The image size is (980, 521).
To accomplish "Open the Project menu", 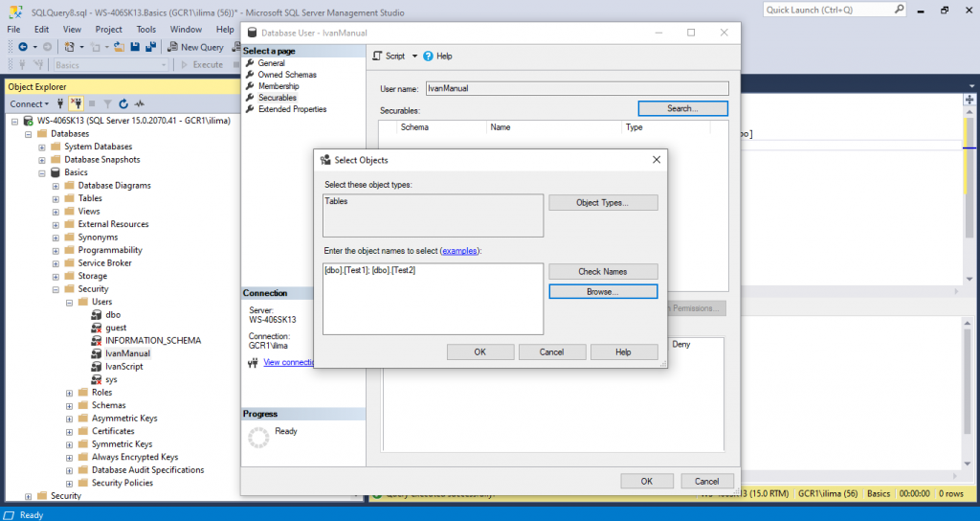I will 109,30.
